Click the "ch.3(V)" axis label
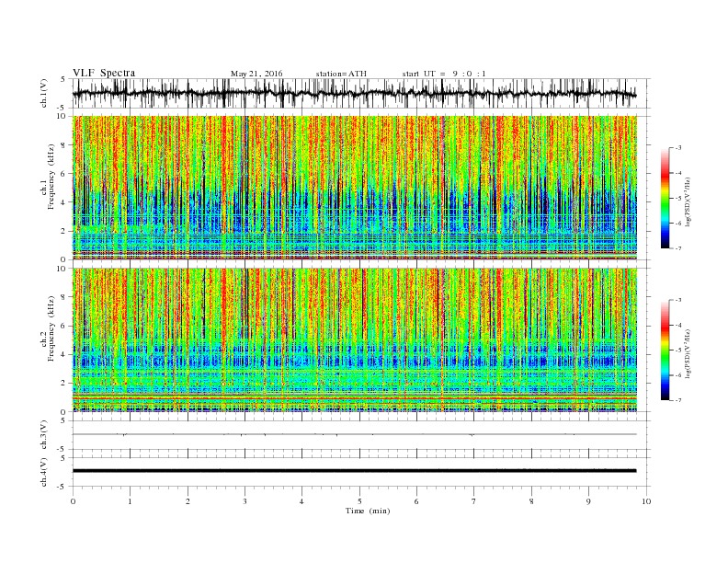 (43, 435)
